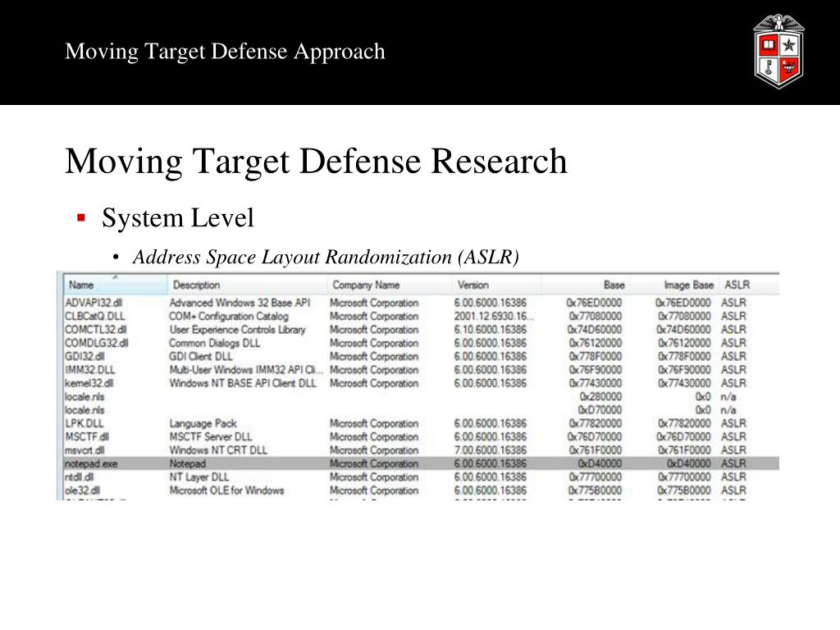840x630 pixels.
Task: Click the ntdll.dll name cell
Action: (x=80, y=477)
